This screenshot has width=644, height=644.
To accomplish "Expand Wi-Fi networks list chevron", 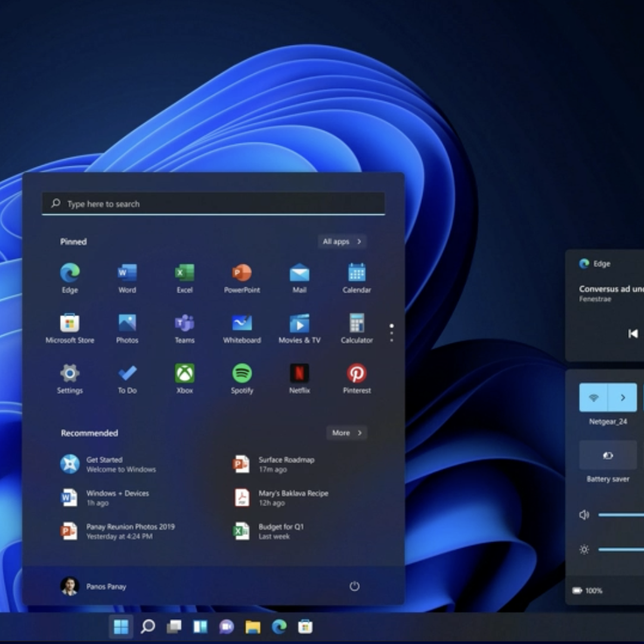I will point(623,397).
